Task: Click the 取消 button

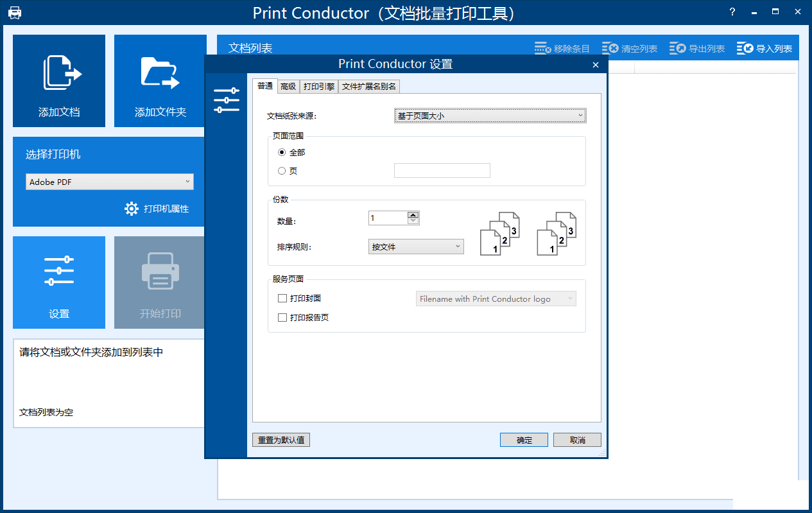Action: (x=578, y=440)
